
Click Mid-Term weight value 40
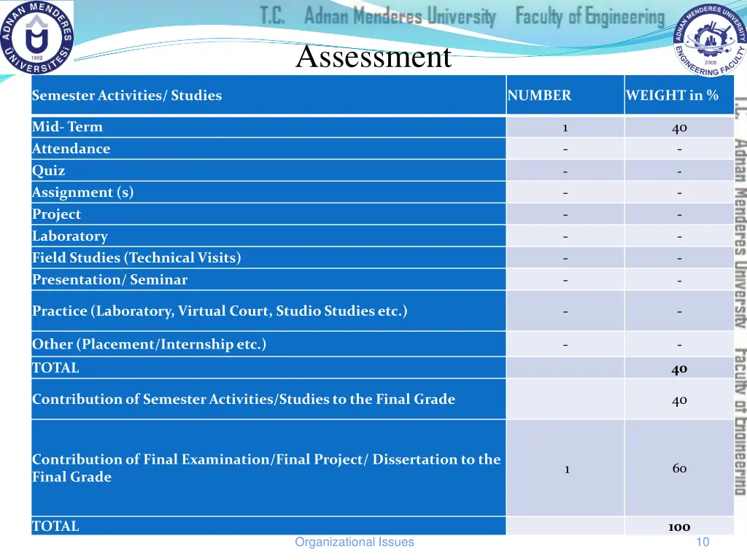point(679,128)
